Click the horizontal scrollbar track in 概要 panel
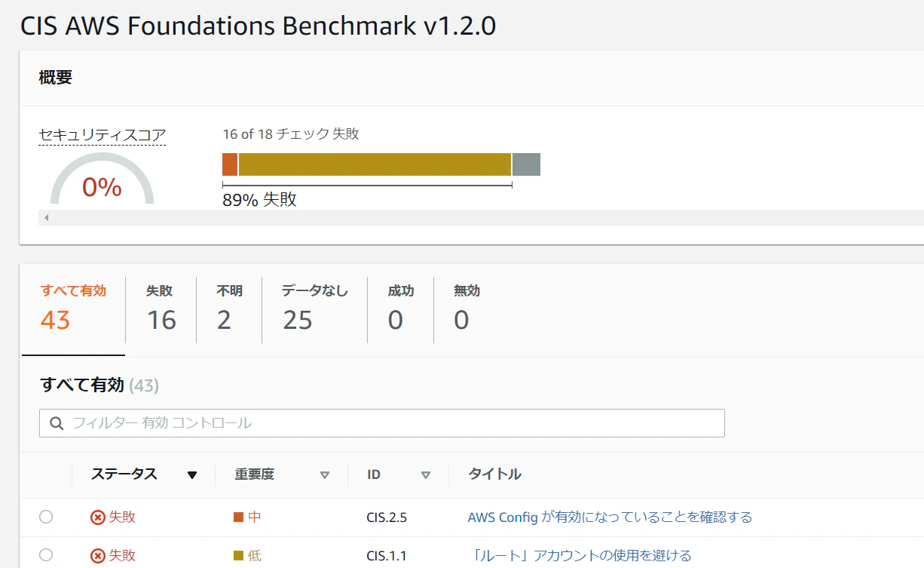The image size is (924, 568). pos(481,218)
